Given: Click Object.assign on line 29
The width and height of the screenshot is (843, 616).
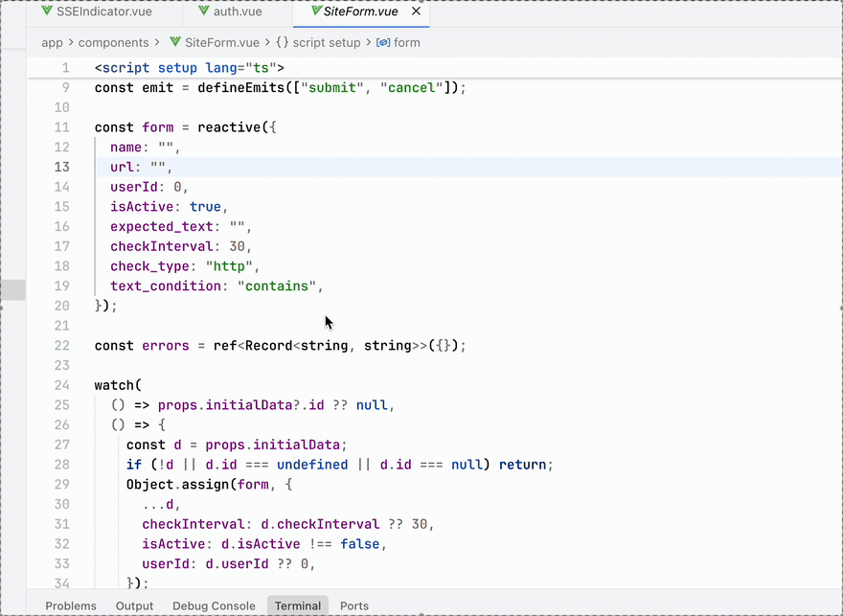Looking at the screenshot, I should click(x=177, y=485).
